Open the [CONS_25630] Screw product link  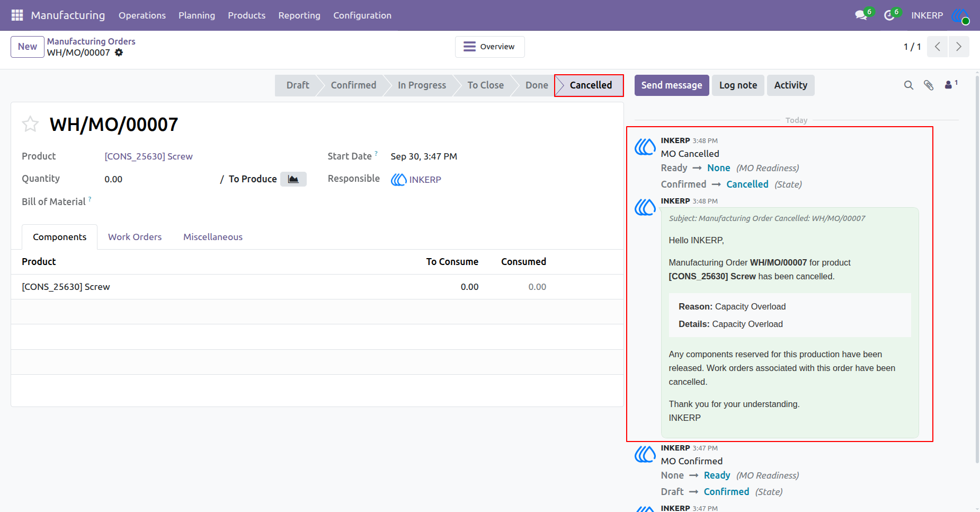tap(148, 156)
